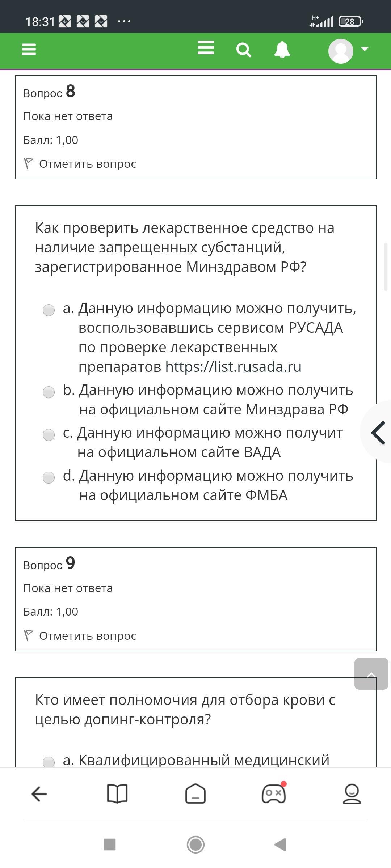Image resolution: width=391 pixels, height=868 pixels.
Task: Tap the scroll-to-top arrow button
Action: [371, 674]
